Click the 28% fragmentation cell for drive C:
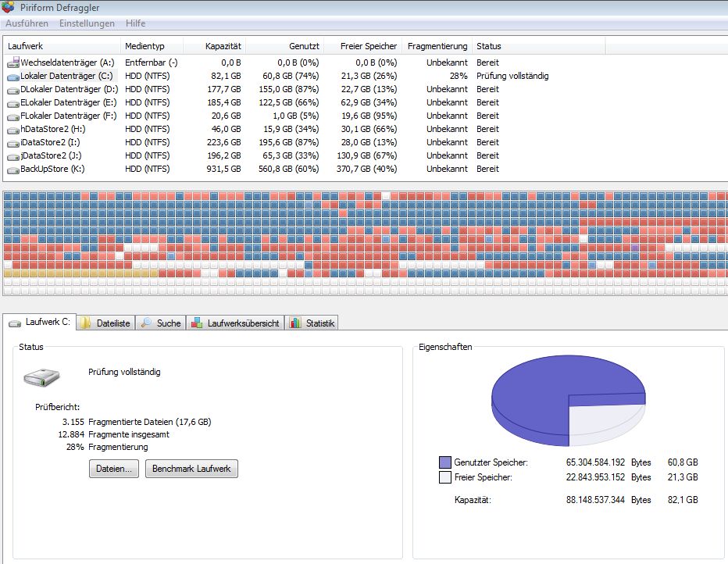728x564 pixels. [x=459, y=76]
